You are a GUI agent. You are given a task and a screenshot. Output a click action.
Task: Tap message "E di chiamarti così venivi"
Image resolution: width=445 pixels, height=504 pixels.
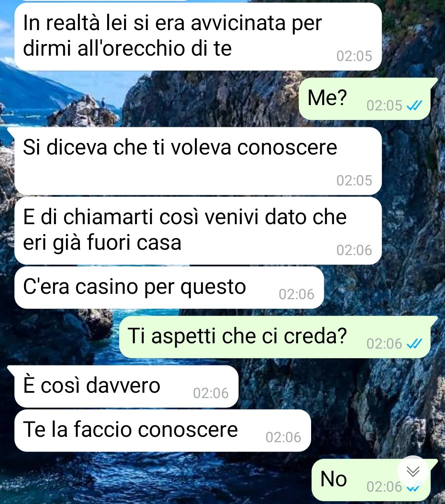click(x=198, y=231)
